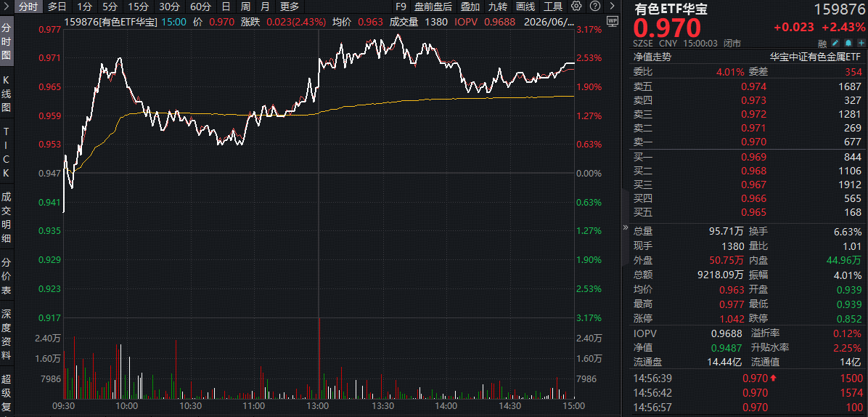Click the 融 margin label icon

pyautogui.click(x=822, y=43)
